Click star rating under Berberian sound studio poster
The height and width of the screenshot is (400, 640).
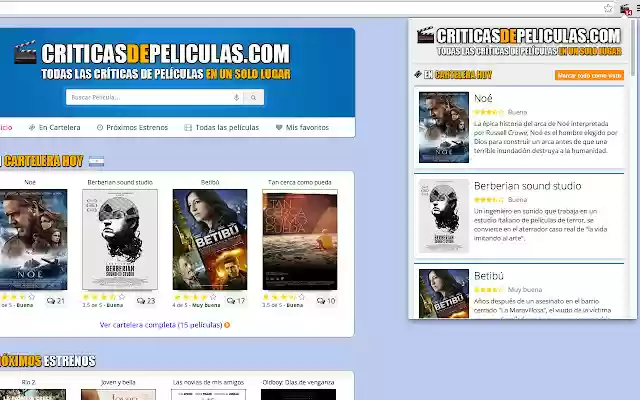click(104, 297)
